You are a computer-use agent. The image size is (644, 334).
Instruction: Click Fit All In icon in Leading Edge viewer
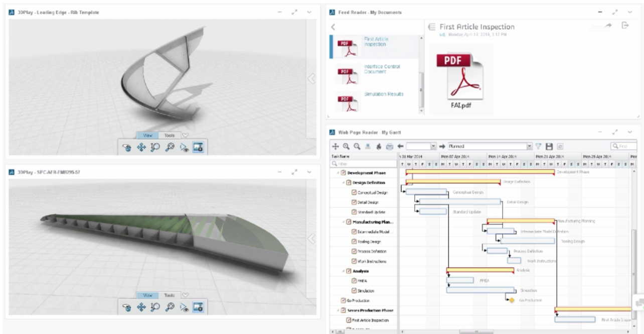click(170, 148)
